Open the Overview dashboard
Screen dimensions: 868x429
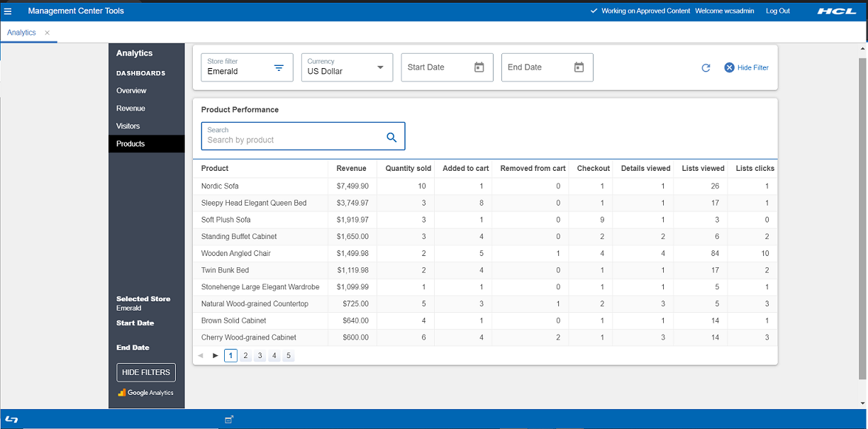point(131,91)
